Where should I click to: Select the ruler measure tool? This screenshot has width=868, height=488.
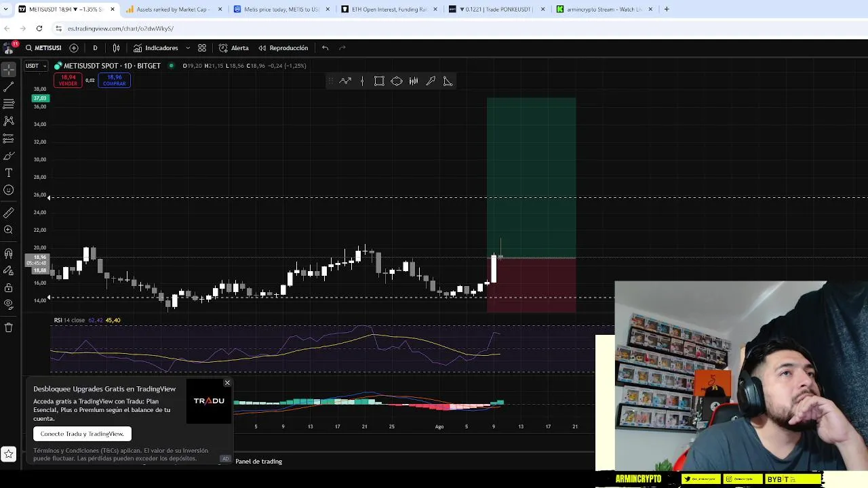click(9, 213)
